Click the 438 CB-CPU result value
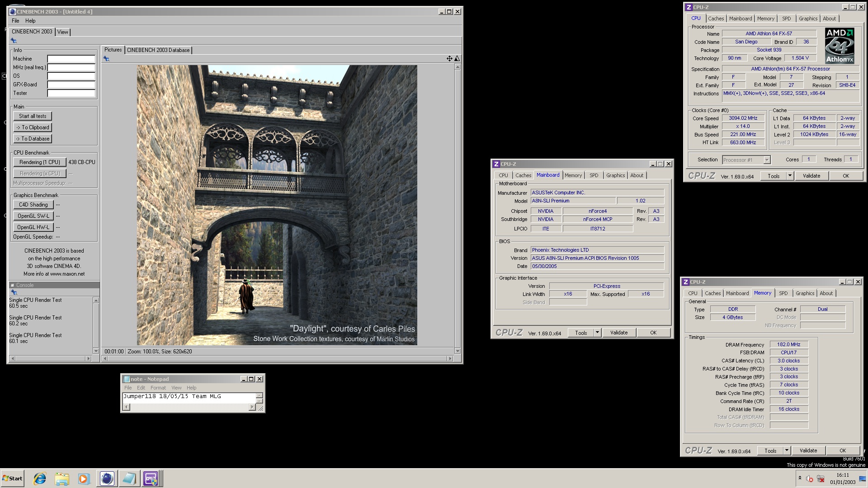The image size is (868, 488). tap(82, 162)
